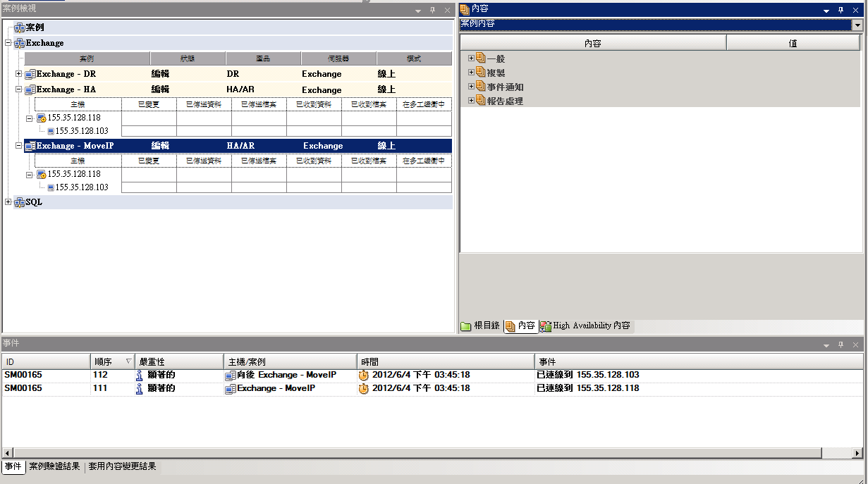This screenshot has width=868, height=484.
Task: Click the Exchange - HA scenario icon
Action: coord(30,90)
